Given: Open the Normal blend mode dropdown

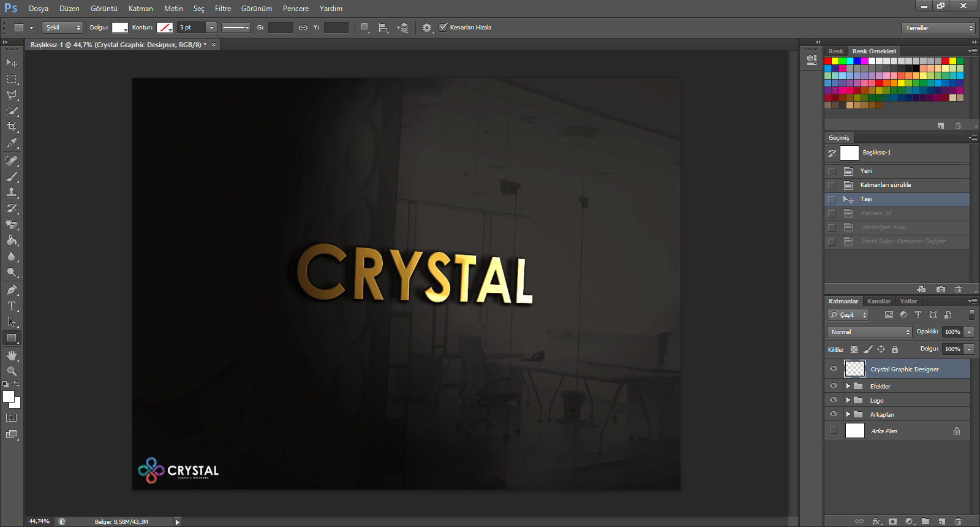Looking at the screenshot, I should click(x=869, y=332).
